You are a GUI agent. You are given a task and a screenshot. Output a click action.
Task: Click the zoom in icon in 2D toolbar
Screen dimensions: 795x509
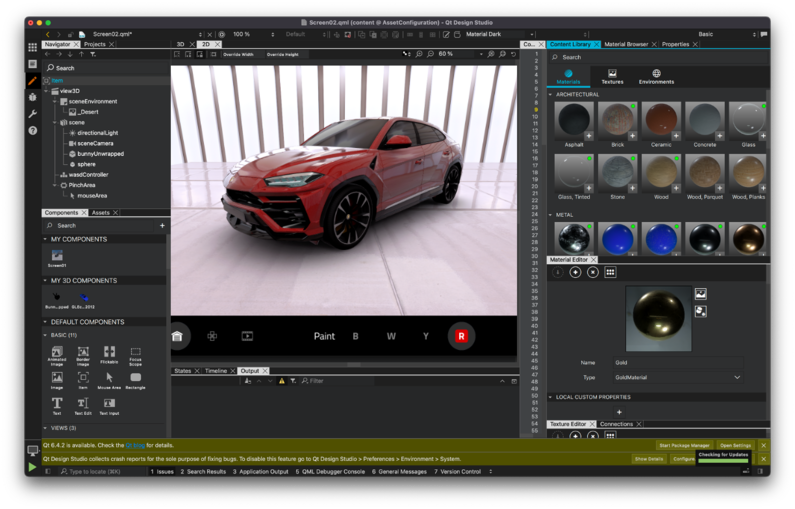419,54
